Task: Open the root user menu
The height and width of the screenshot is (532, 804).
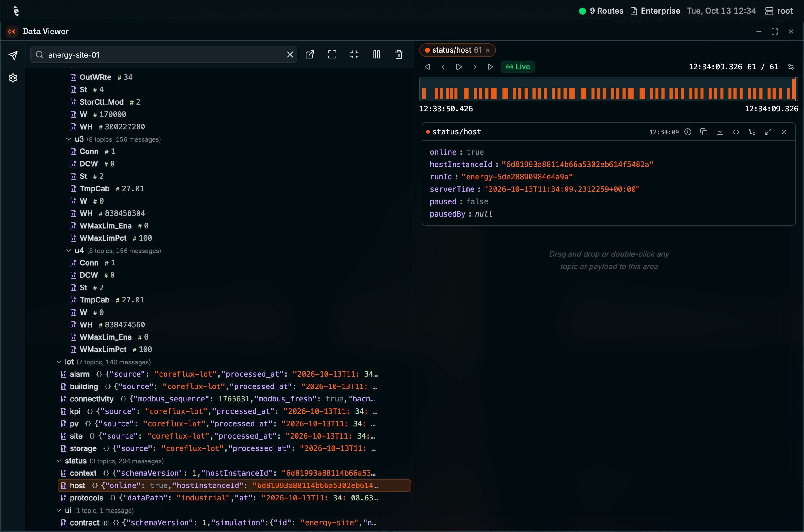Action: pos(779,11)
